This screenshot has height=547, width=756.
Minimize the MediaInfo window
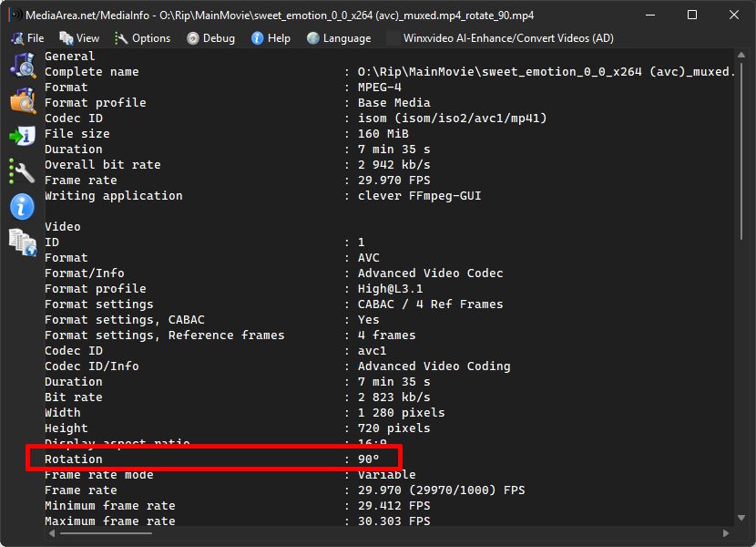pos(650,15)
